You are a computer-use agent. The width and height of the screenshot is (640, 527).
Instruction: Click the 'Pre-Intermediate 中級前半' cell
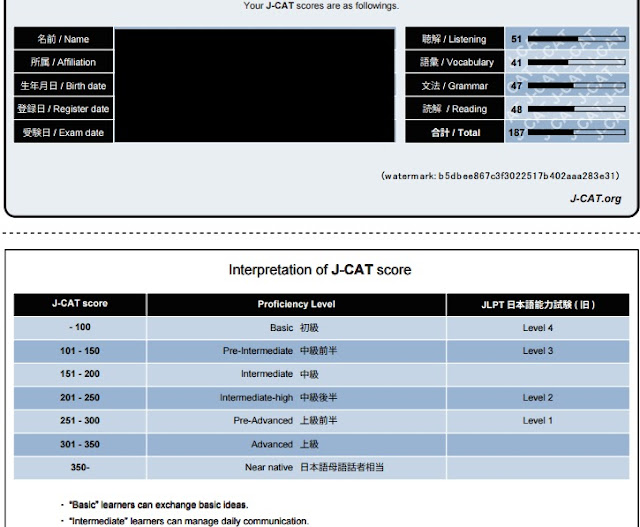point(296,351)
